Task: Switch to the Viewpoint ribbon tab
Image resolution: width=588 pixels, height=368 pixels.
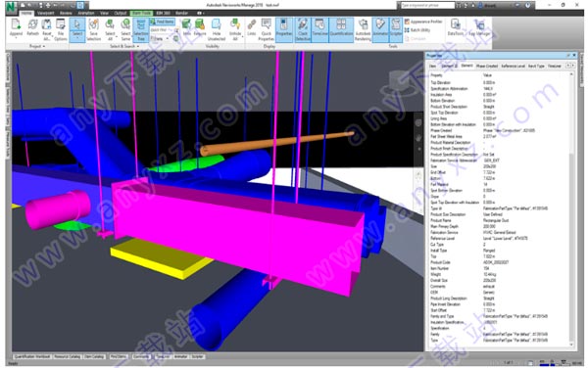Action: click(x=45, y=13)
